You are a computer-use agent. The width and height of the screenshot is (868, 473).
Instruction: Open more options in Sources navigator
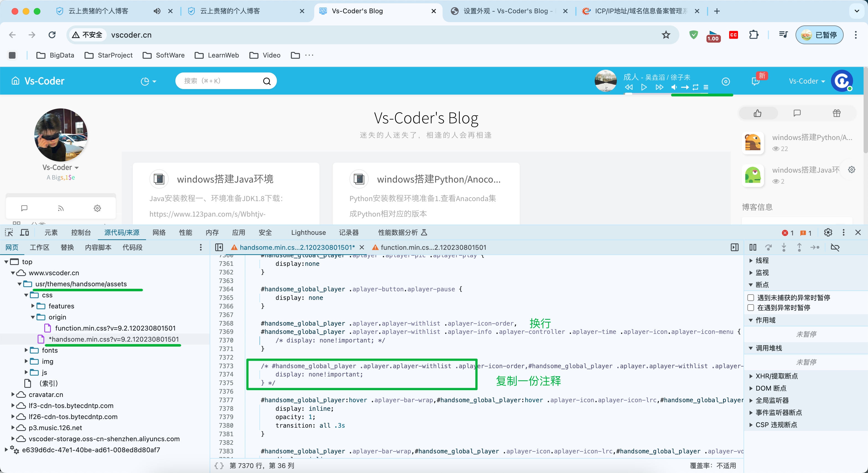(x=201, y=247)
